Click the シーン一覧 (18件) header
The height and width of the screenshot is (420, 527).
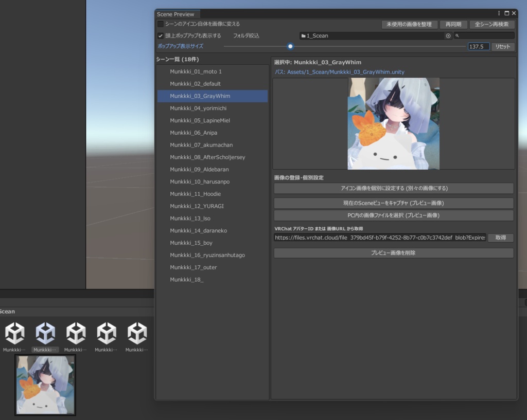point(178,60)
